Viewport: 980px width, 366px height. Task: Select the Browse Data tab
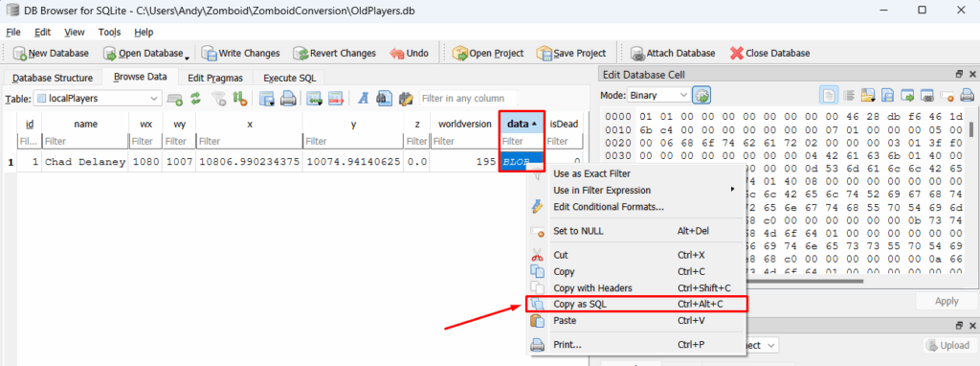click(x=140, y=77)
